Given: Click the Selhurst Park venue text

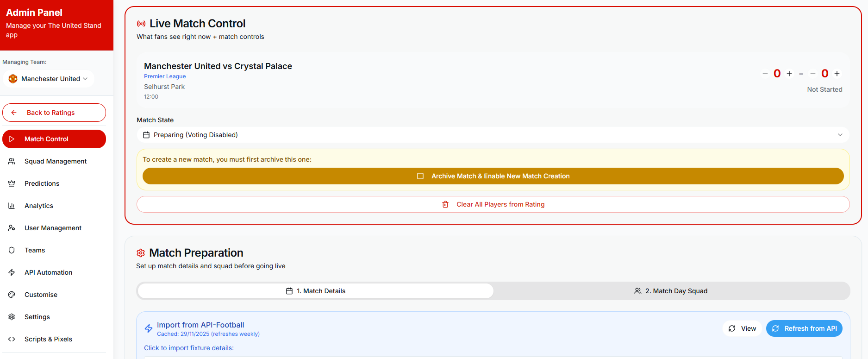Looking at the screenshot, I should (x=164, y=87).
